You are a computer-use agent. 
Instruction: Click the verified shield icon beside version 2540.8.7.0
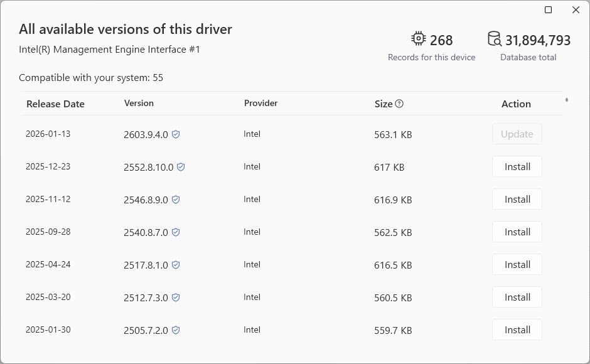click(x=176, y=232)
